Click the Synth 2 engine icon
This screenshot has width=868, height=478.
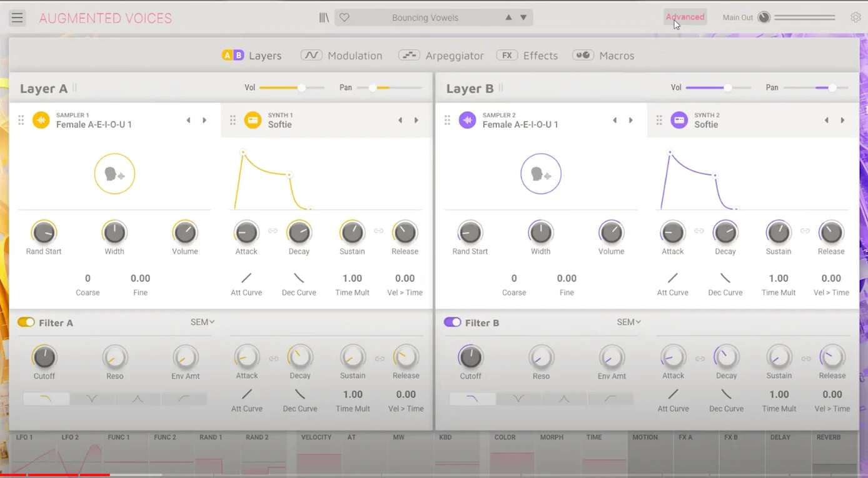[679, 120]
